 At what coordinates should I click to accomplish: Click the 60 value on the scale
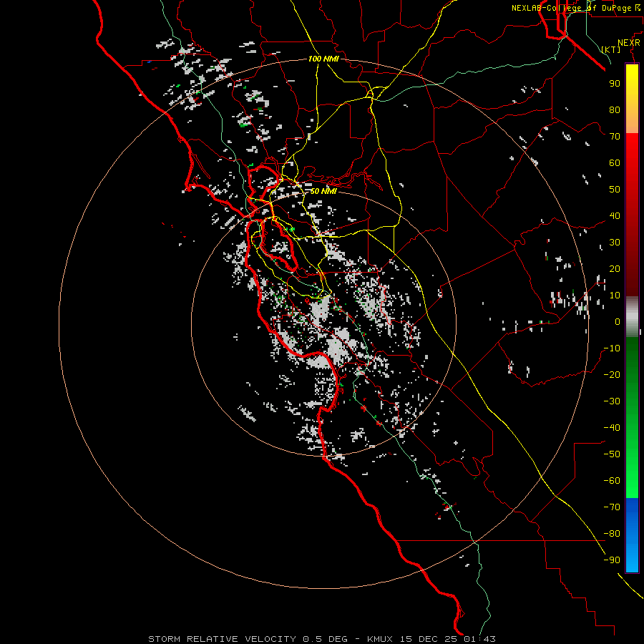(615, 163)
